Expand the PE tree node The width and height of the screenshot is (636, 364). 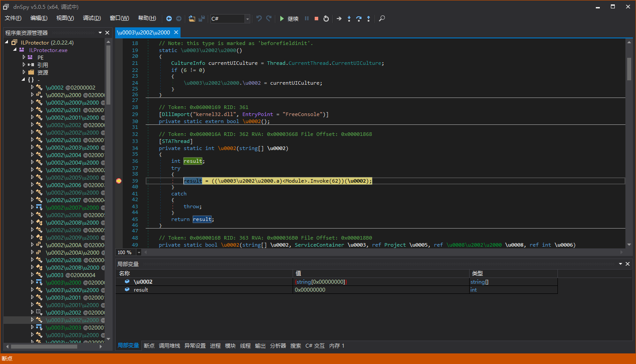(24, 57)
